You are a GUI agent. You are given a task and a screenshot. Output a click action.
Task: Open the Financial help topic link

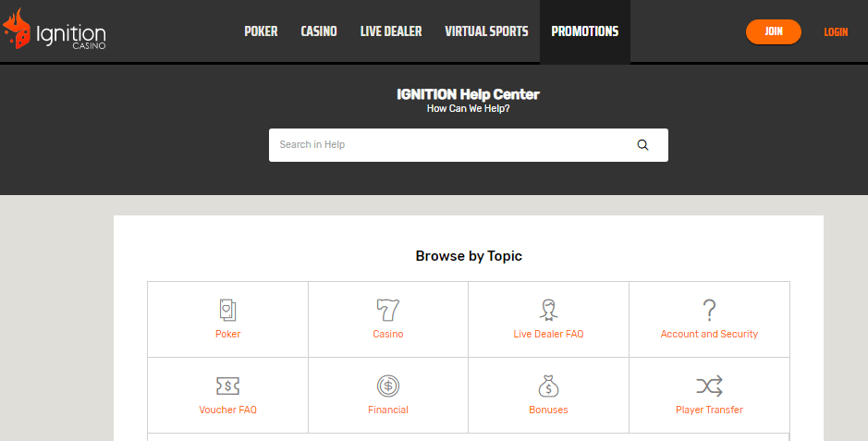click(x=388, y=410)
